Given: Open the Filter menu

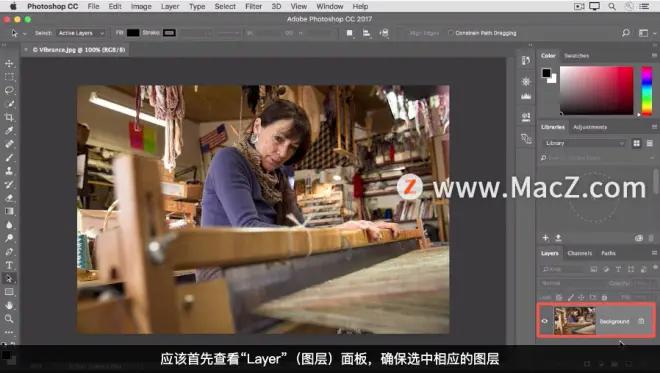Looking at the screenshot, I should [253, 6].
